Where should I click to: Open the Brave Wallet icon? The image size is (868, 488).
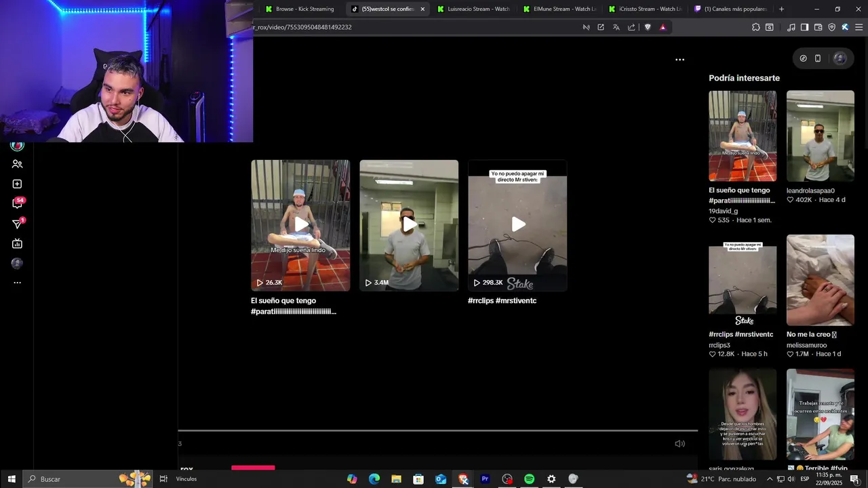click(818, 27)
